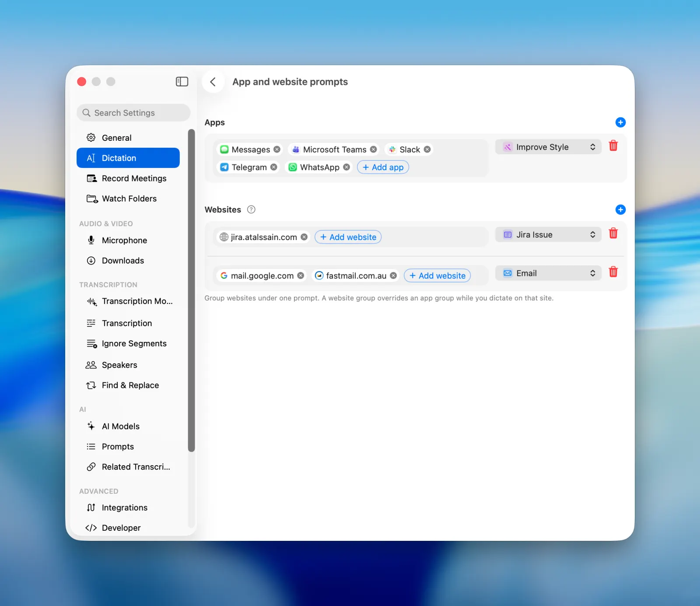700x606 pixels.
Task: Open the Email prompt dropdown
Action: point(548,273)
